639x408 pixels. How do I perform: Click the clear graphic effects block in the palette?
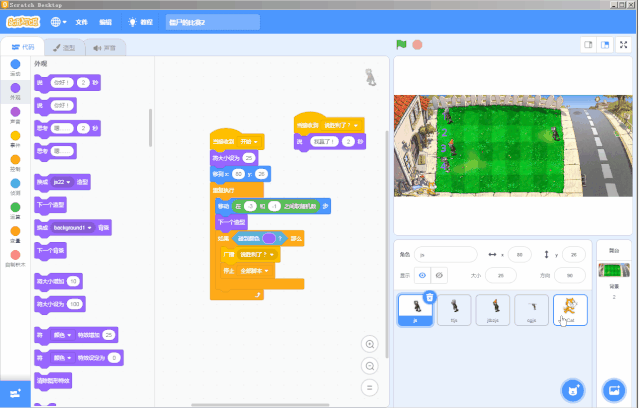click(x=53, y=381)
